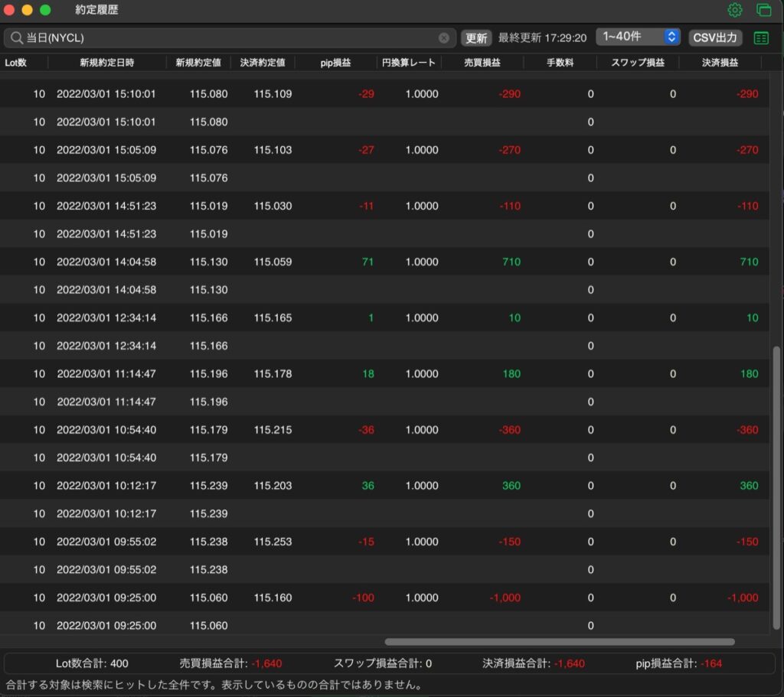Click the green table column view icon
The image size is (784, 697).
pos(761,38)
